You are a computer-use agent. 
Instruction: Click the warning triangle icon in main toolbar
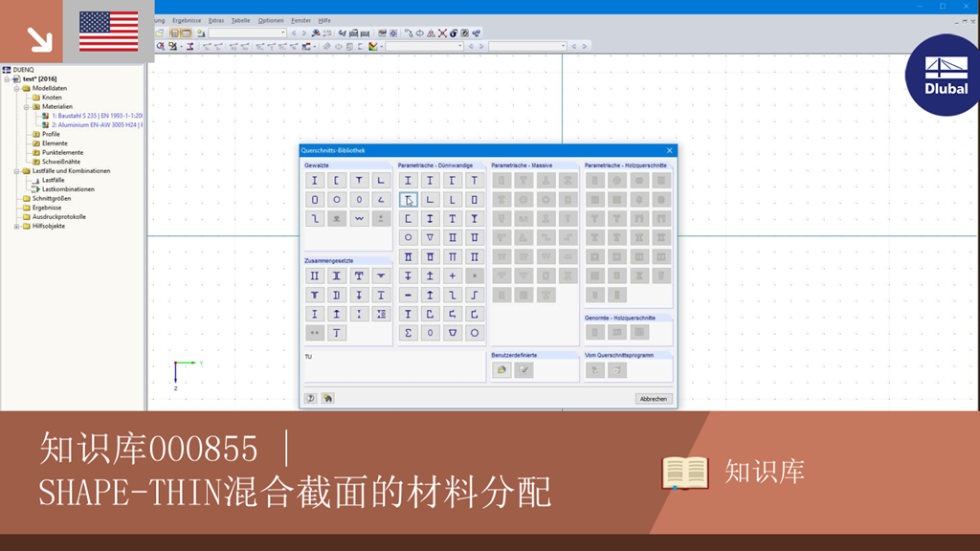click(x=431, y=33)
